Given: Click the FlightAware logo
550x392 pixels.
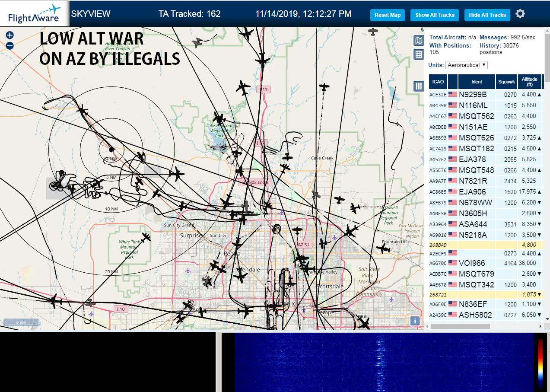Looking at the screenshot, I should 34,14.
